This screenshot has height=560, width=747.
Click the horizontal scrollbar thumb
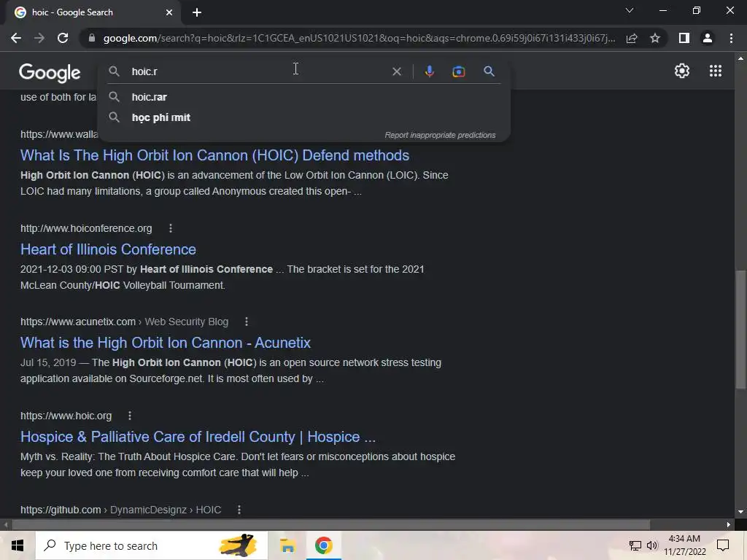point(330,525)
